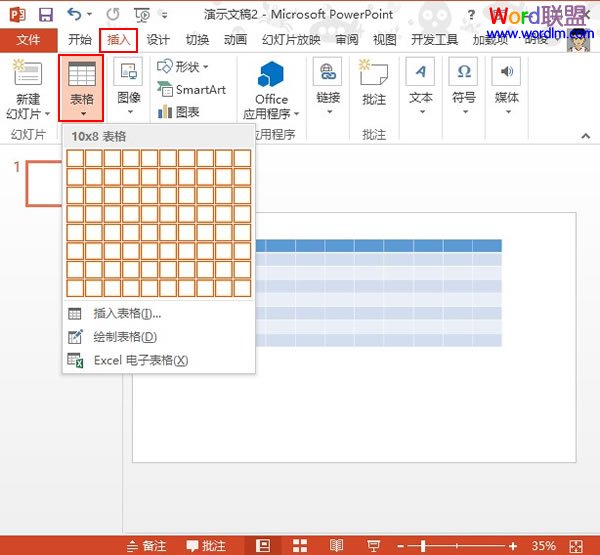The image size is (600, 555).
Task: Click the 新建幻灯片 new slide icon
Action: click(27, 73)
